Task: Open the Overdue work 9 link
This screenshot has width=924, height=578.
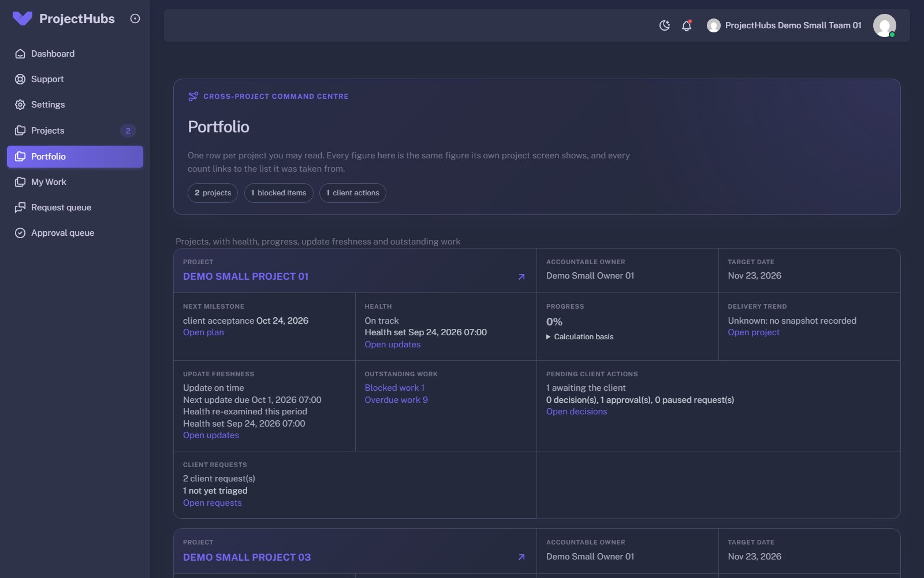Action: pos(396,400)
